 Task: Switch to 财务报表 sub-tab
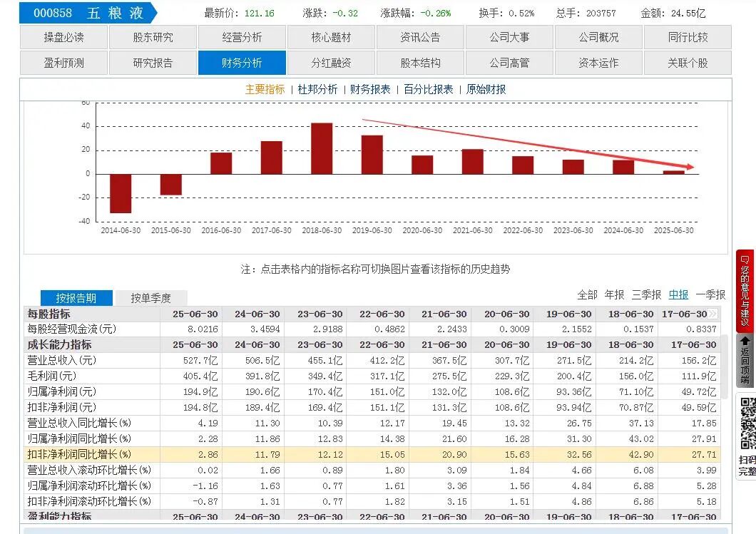[x=370, y=89]
